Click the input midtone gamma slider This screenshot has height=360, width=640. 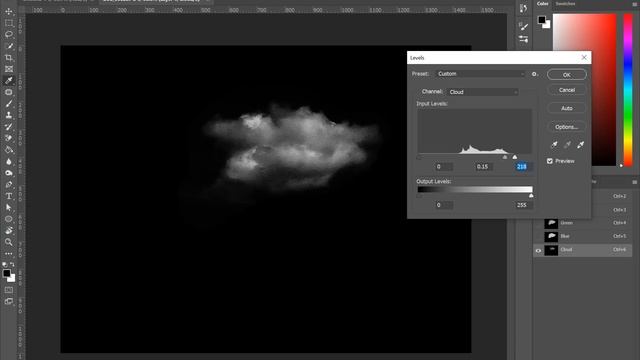click(x=505, y=157)
